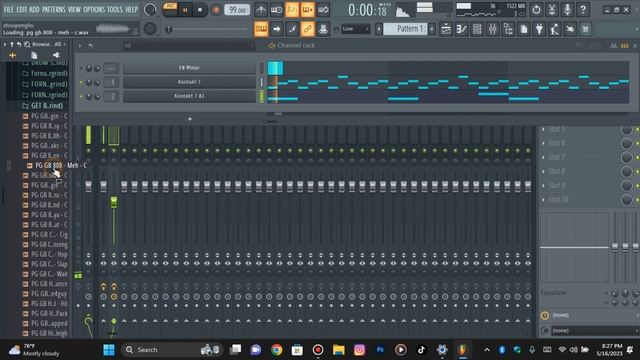Mute the Kontakt 7 channel green light
Viewport: 640px width, 360px height.
tap(81, 82)
